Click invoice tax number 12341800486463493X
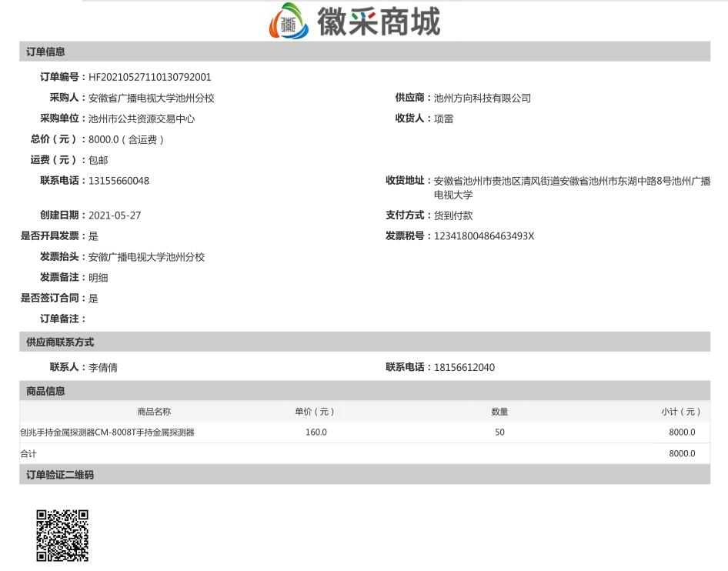The width and height of the screenshot is (728, 571). (x=485, y=236)
